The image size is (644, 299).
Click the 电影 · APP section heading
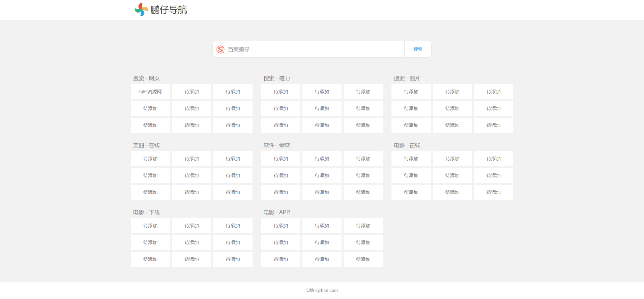pos(277,212)
